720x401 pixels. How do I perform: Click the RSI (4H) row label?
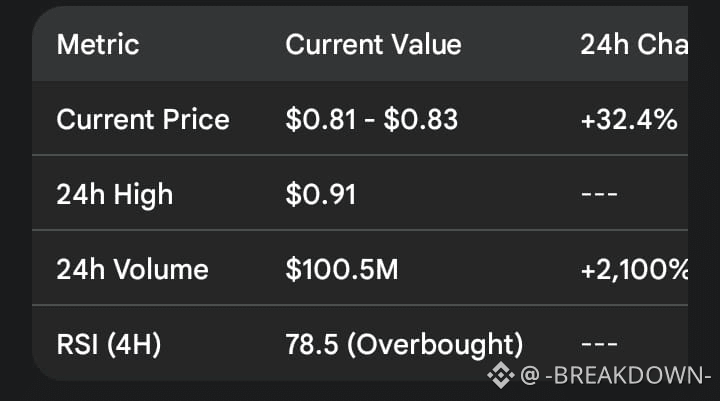pyautogui.click(x=109, y=344)
